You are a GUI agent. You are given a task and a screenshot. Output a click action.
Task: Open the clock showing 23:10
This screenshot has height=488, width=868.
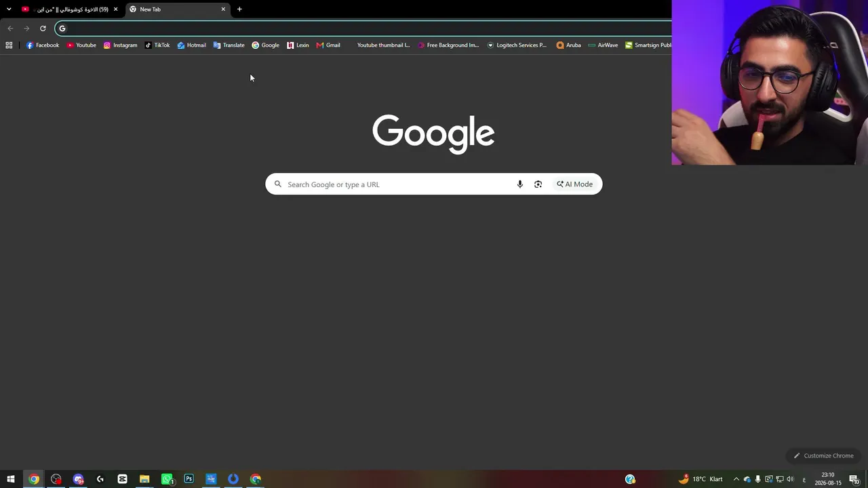click(x=828, y=479)
